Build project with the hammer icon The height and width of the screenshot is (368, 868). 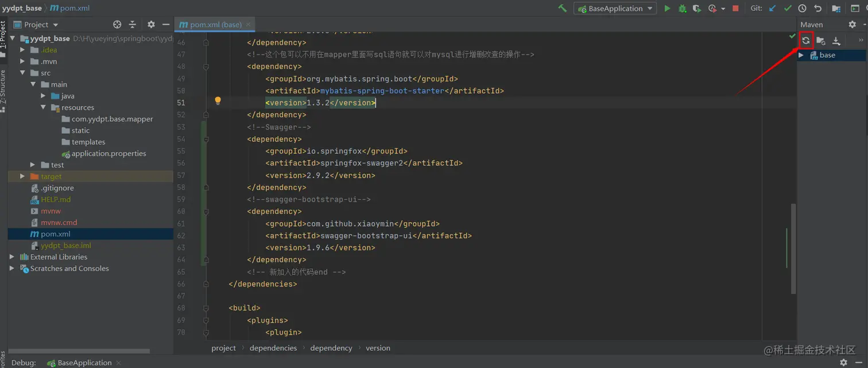pos(563,9)
